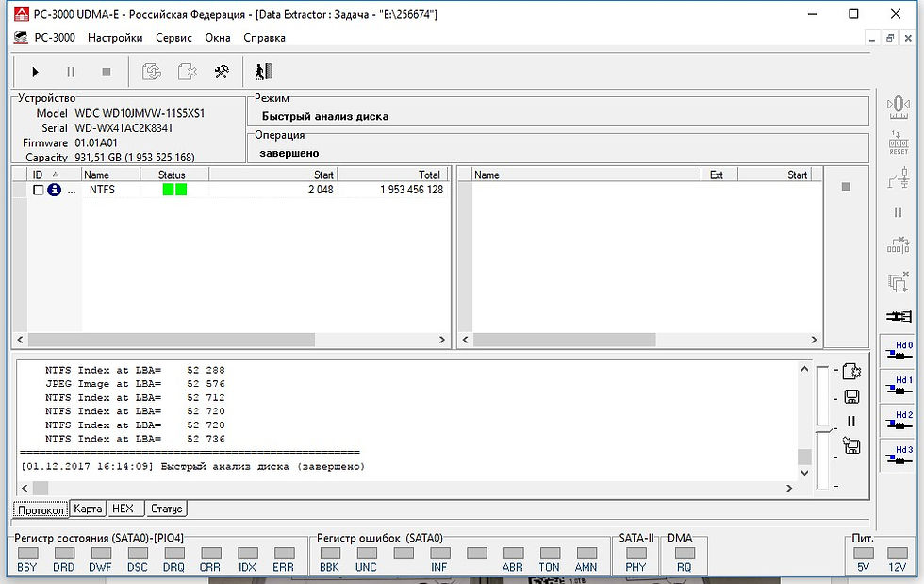Screen dimensions: 924x584
Task: Click the log settings (page with gear) icon
Action: [x=851, y=371]
